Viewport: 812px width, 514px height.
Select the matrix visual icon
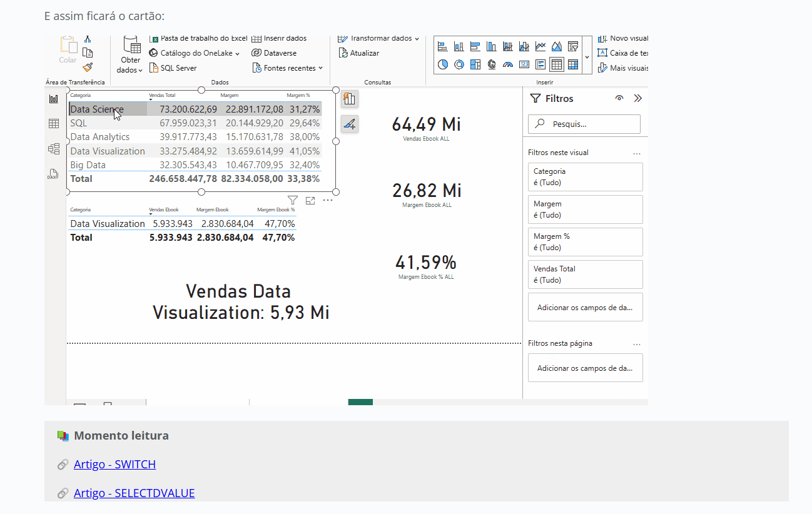[573, 64]
